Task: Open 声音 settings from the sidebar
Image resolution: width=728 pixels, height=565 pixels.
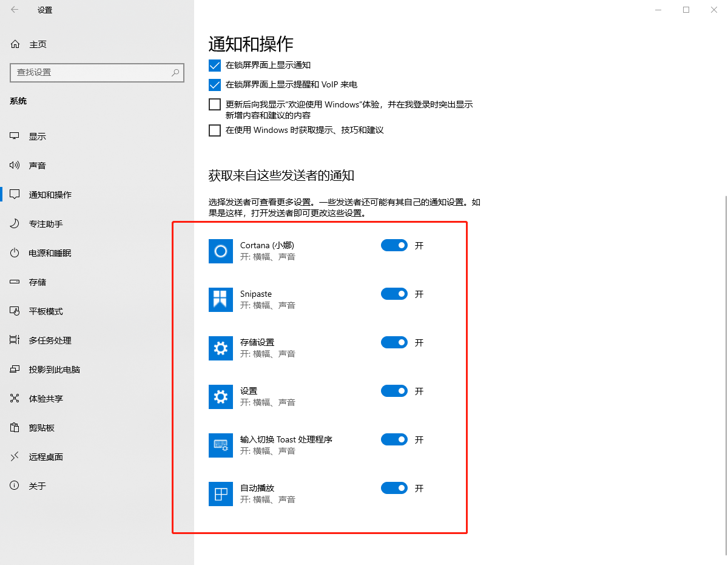Action: [x=14, y=165]
